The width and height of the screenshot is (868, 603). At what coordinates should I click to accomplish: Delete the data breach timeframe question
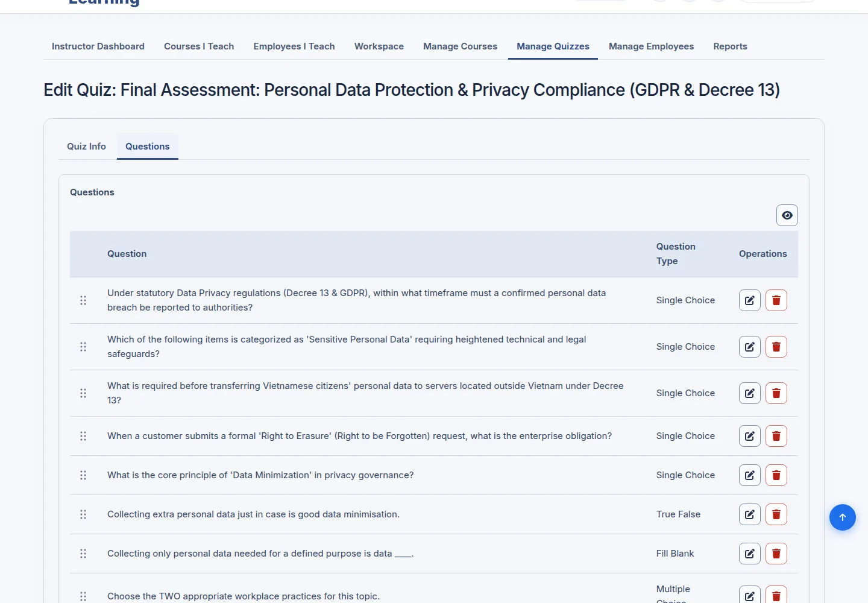click(x=776, y=300)
